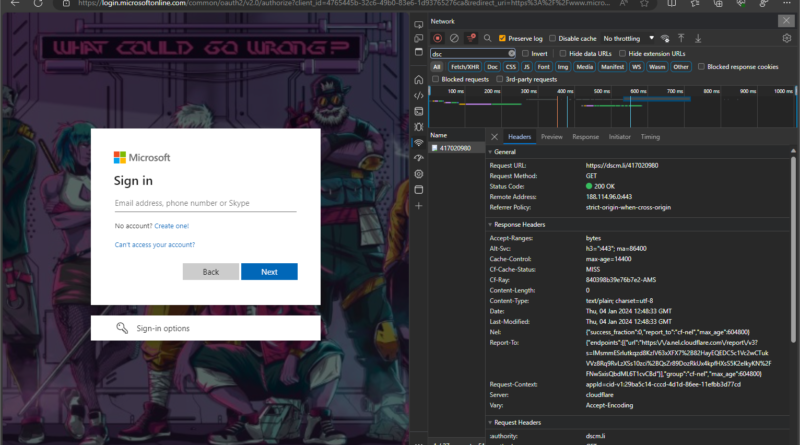Screen dimensions: 800x445
Task: Open Memory gear tool in sidebar
Action: click(419, 174)
